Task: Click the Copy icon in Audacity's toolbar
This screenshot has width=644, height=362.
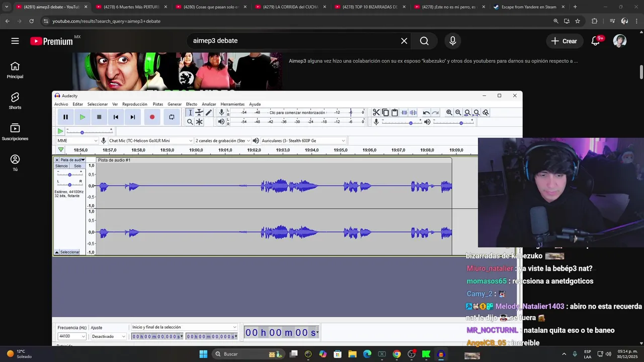Action: click(x=385, y=113)
